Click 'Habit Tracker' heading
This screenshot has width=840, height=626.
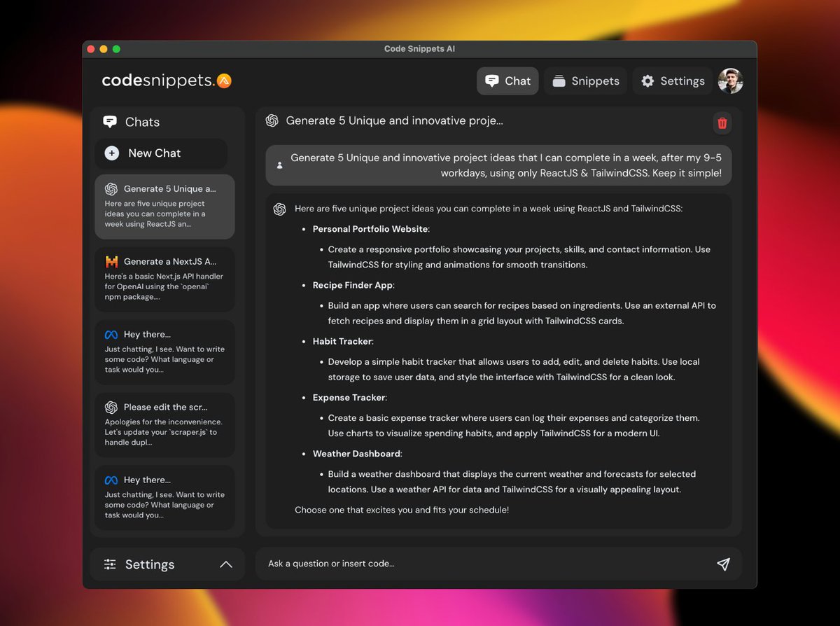(x=343, y=341)
